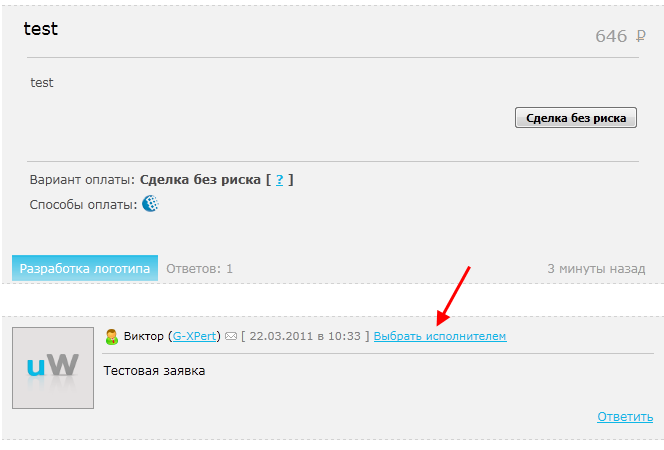The height and width of the screenshot is (450, 664).
Task: Click the username Виктор
Action: pos(144,337)
